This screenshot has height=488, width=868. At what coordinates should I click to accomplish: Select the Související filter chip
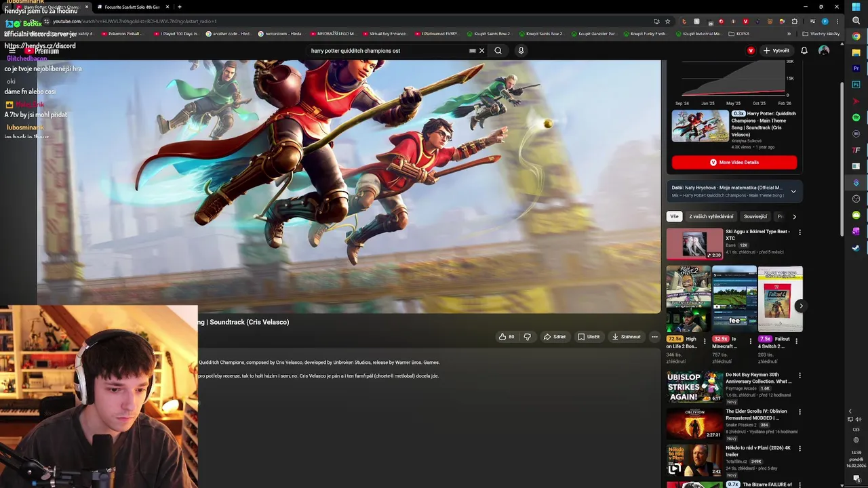point(755,217)
